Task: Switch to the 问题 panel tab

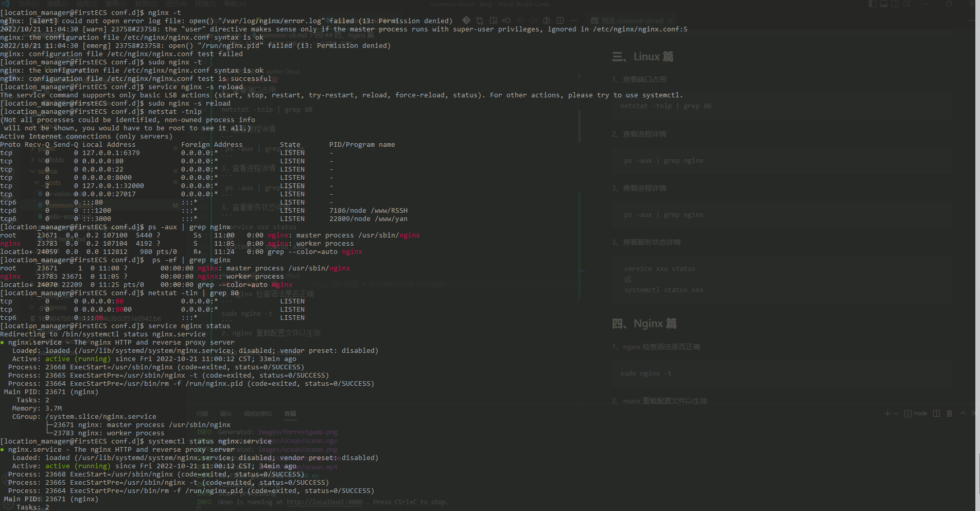Action: coord(202,414)
